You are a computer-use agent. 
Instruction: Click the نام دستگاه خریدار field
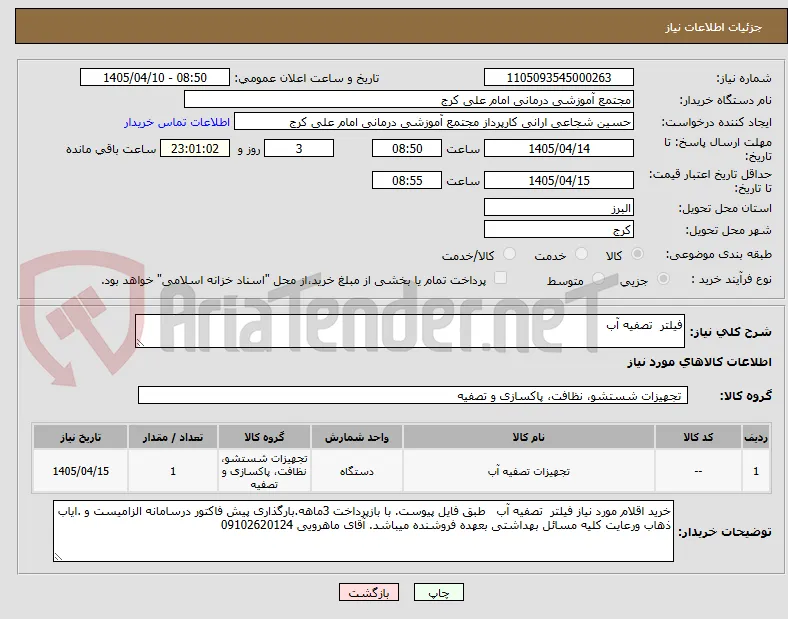pos(409,99)
